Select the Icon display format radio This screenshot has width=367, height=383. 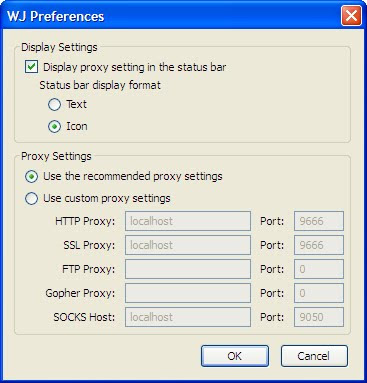point(54,127)
